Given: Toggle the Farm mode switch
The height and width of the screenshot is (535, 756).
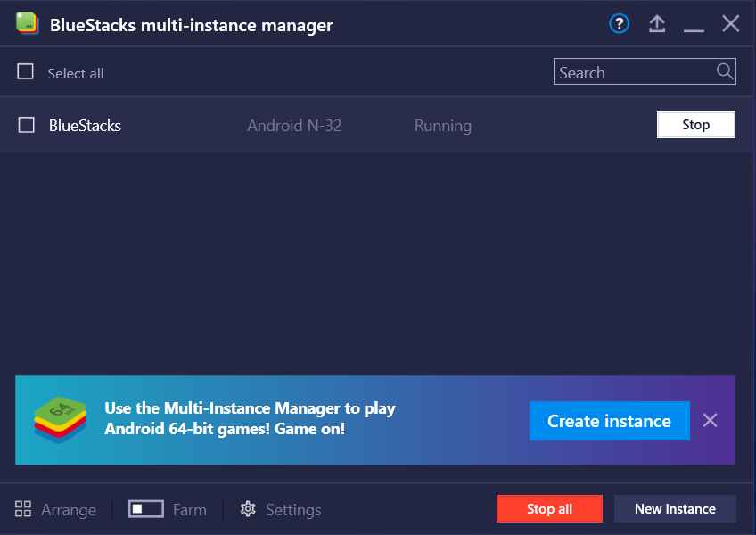Looking at the screenshot, I should tap(146, 509).
